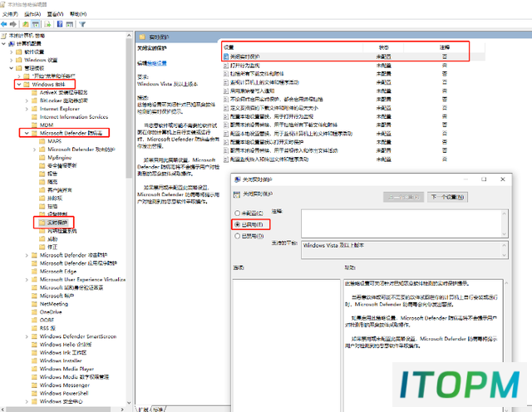Click the folder icon beside NetMeeting
The width and height of the screenshot is (532, 412).
tap(34, 304)
